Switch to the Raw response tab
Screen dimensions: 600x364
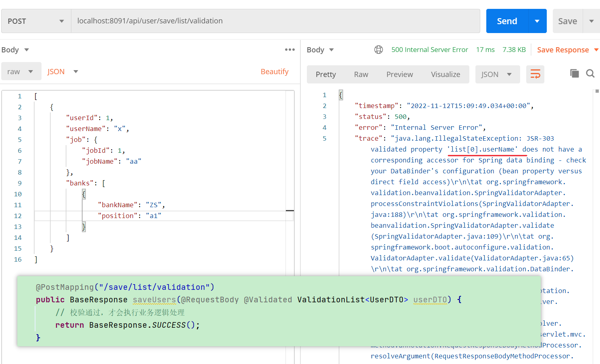click(x=361, y=74)
